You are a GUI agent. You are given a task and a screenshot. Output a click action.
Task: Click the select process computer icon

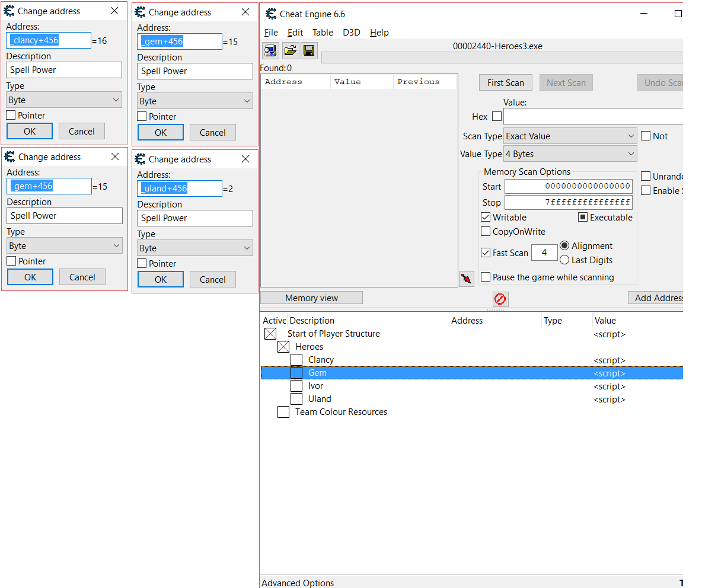tap(270, 50)
